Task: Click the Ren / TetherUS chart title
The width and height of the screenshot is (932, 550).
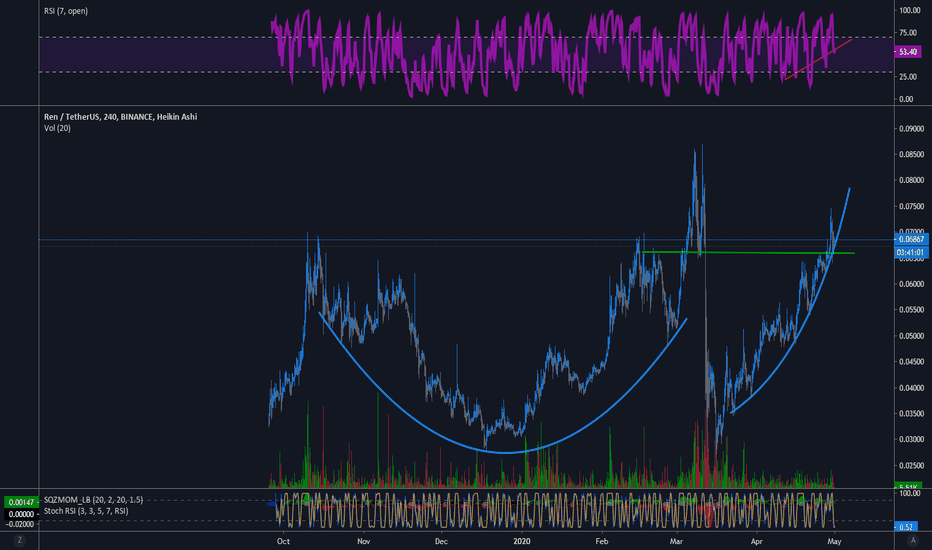Action: coord(121,117)
